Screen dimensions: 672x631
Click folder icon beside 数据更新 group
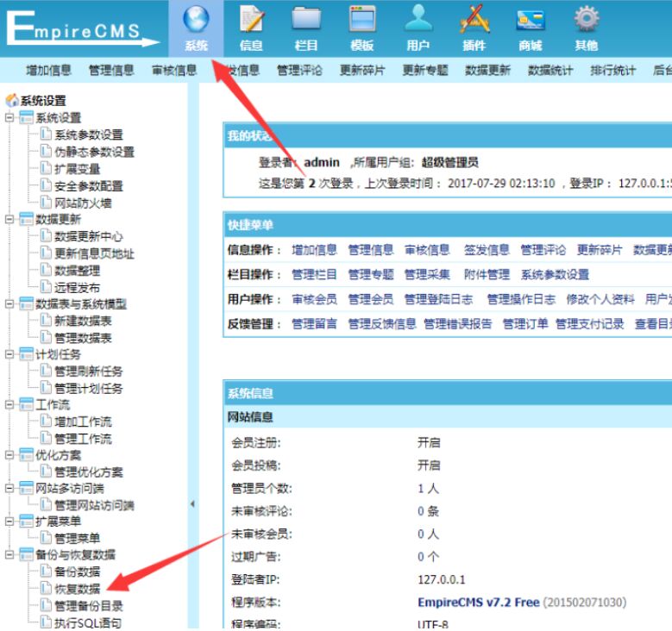(x=26, y=219)
